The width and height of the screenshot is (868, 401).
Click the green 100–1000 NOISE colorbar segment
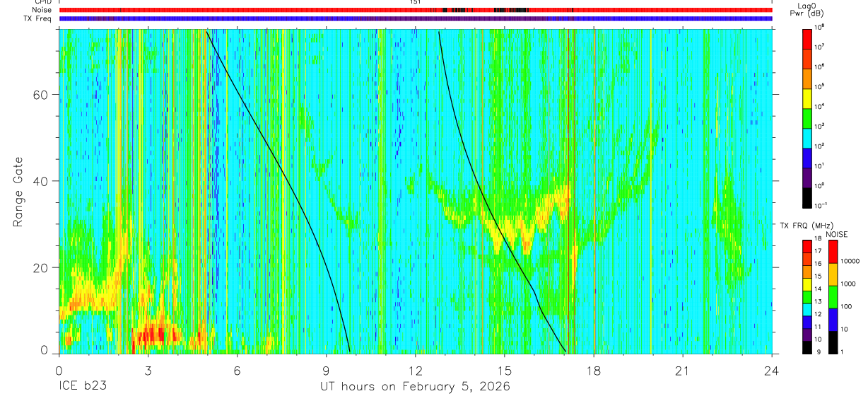pyautogui.click(x=833, y=297)
